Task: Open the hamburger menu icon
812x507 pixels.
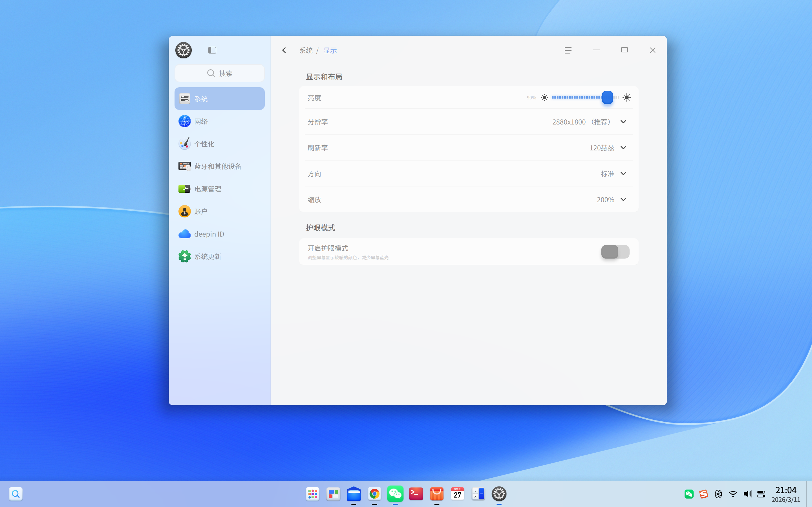Action: 568,50
